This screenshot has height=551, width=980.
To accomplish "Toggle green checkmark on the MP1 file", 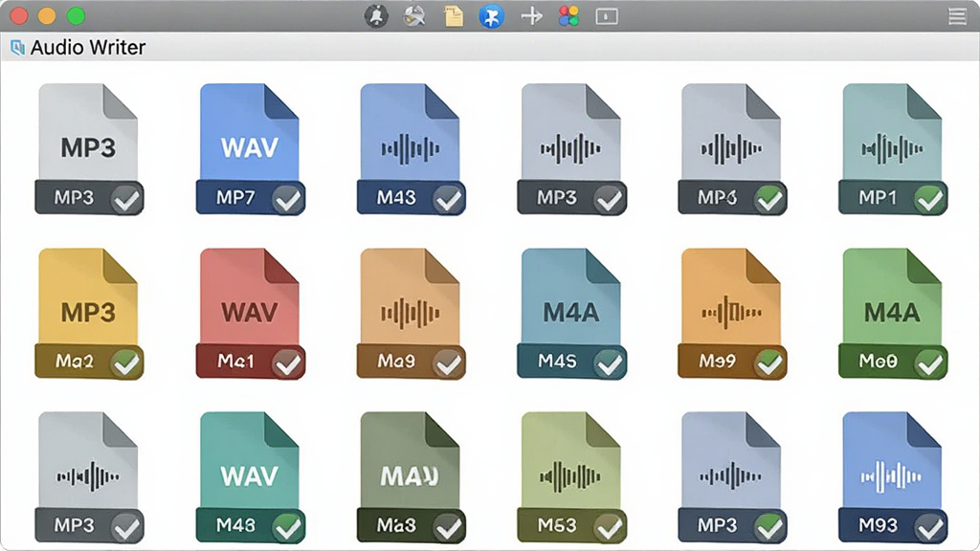I will pyautogui.click(x=929, y=199).
